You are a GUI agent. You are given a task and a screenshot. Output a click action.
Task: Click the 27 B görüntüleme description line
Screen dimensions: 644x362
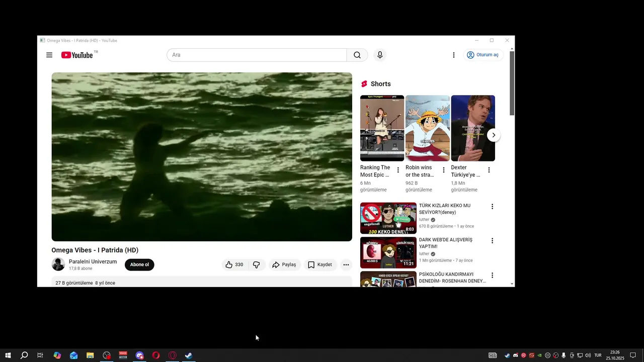(x=86, y=283)
